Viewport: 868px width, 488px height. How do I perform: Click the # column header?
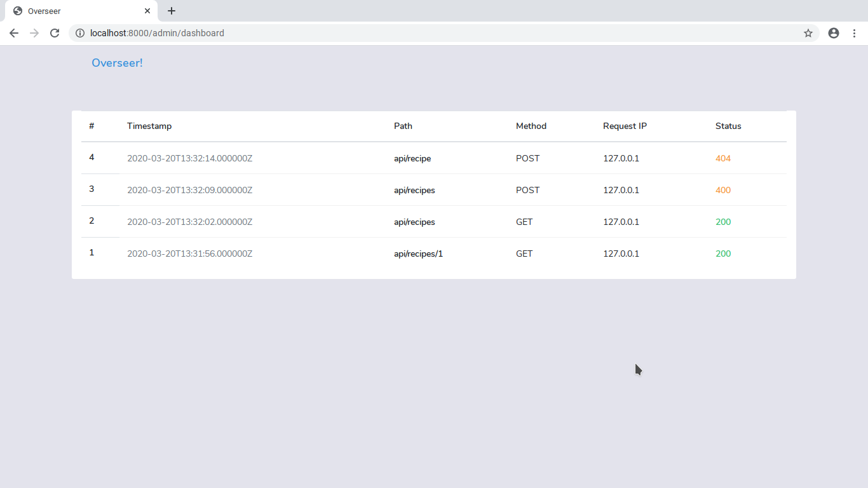click(92, 126)
